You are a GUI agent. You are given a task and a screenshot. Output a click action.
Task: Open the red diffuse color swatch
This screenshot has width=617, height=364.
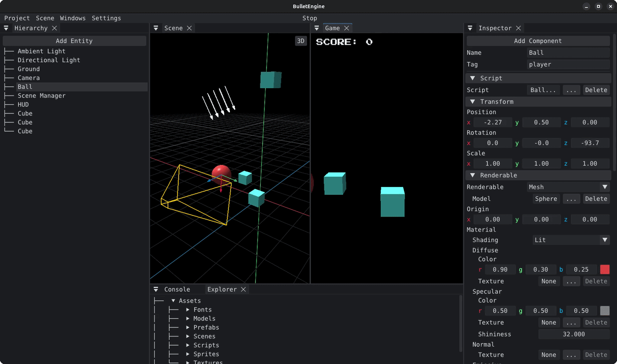[x=605, y=270]
